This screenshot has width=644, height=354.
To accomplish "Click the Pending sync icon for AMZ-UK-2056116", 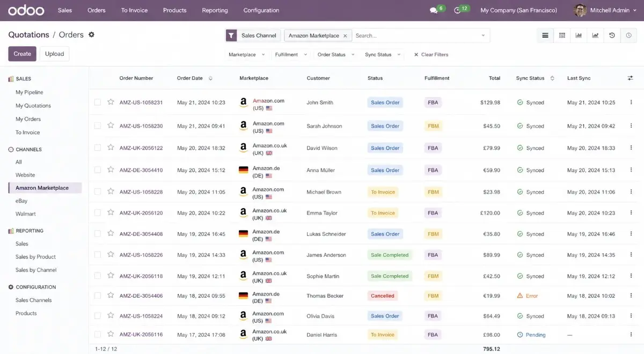I will 519,335.
